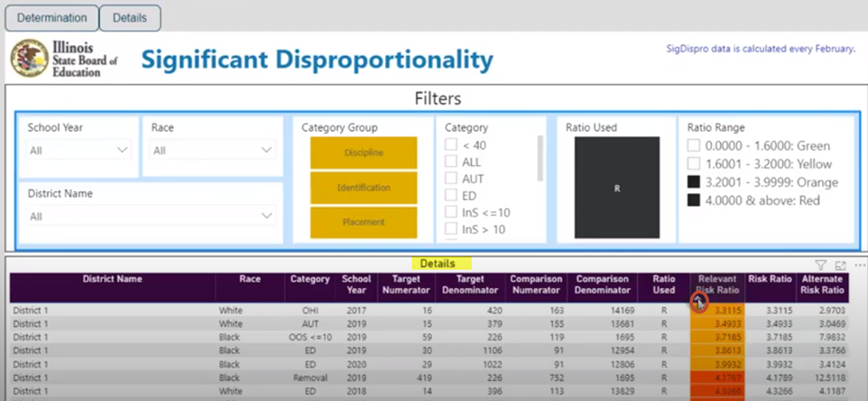This screenshot has height=401, width=868.
Task: Click the Illinois State Board of Education seal
Action: coord(29,59)
